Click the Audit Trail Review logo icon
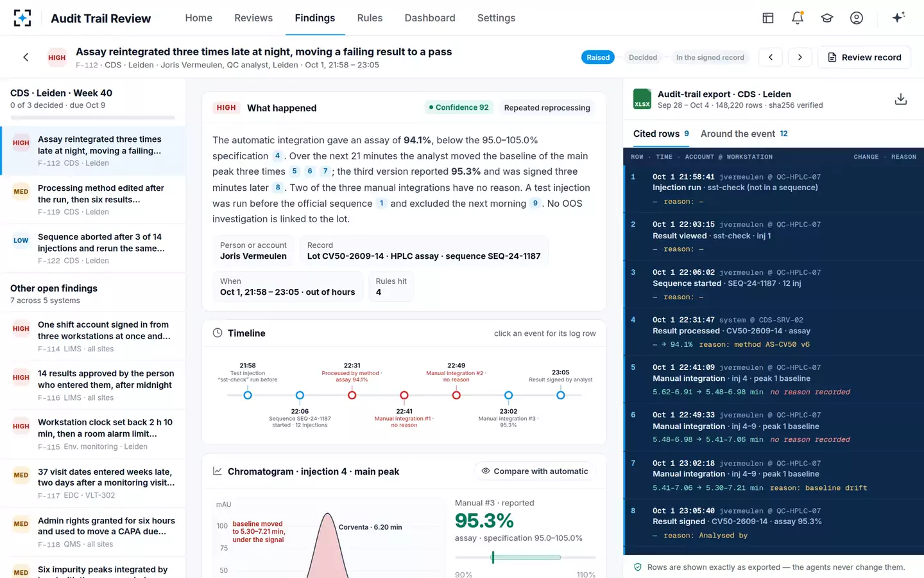The height and width of the screenshot is (578, 924). tap(22, 18)
